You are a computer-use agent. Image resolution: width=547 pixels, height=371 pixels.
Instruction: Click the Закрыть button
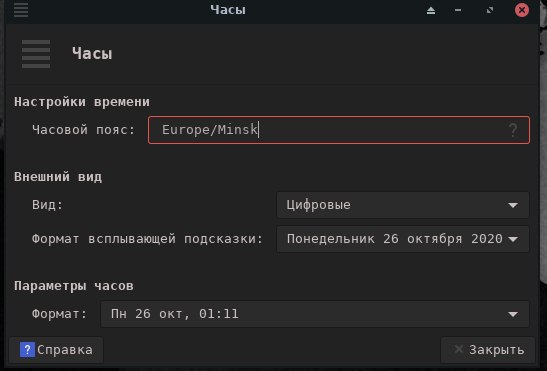[488, 349]
